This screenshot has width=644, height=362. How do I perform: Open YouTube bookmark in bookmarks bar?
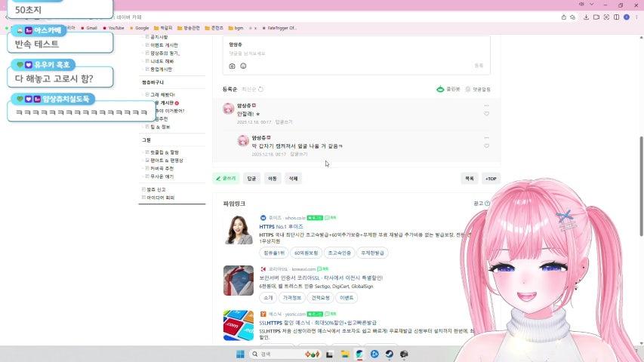113,28
